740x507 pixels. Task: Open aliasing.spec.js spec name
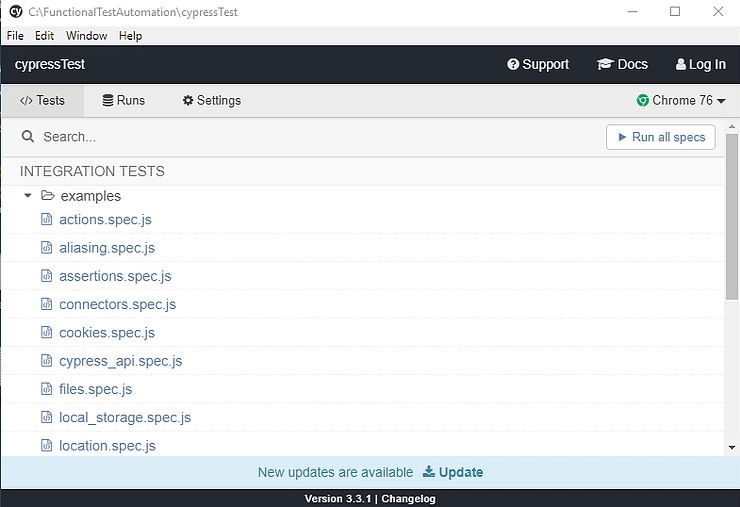107,248
